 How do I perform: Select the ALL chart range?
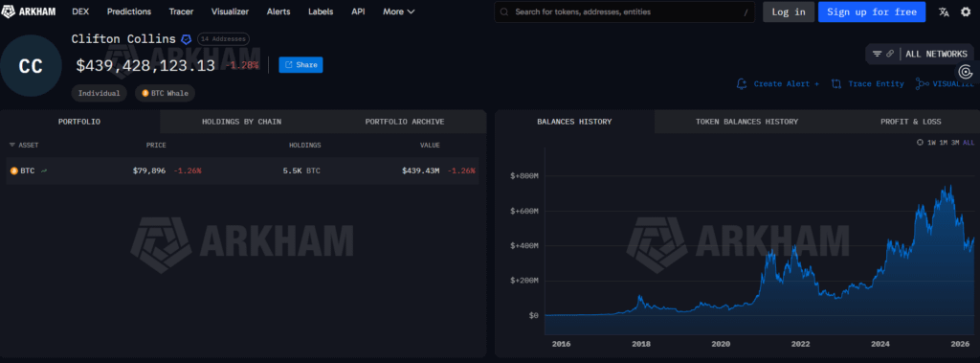point(969,143)
